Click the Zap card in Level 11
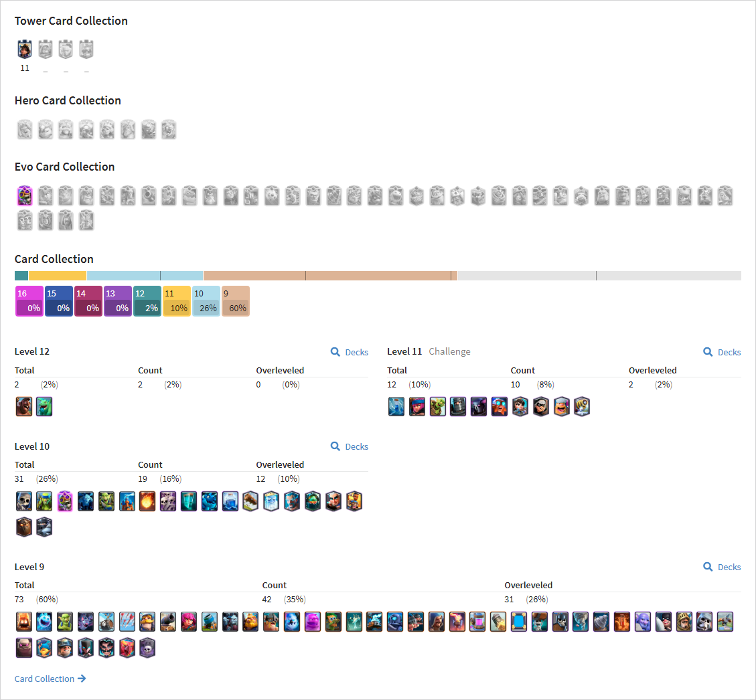Image resolution: width=756 pixels, height=700 pixels. pos(396,407)
